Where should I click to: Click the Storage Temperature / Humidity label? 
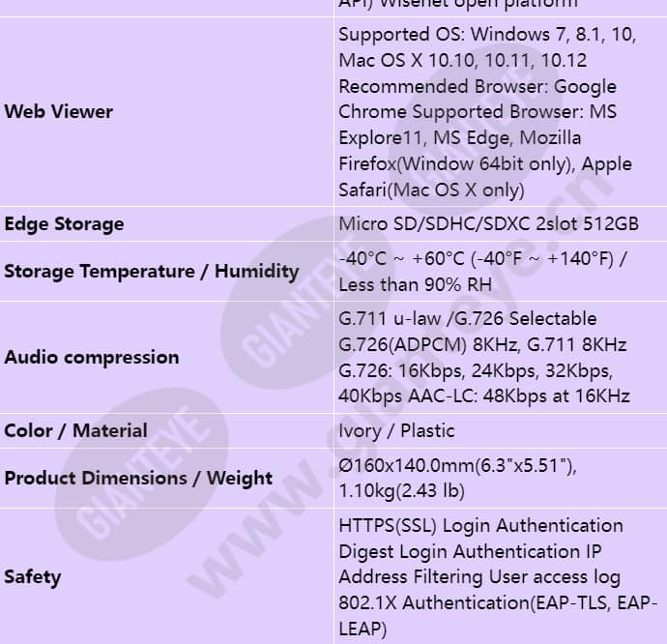(152, 271)
